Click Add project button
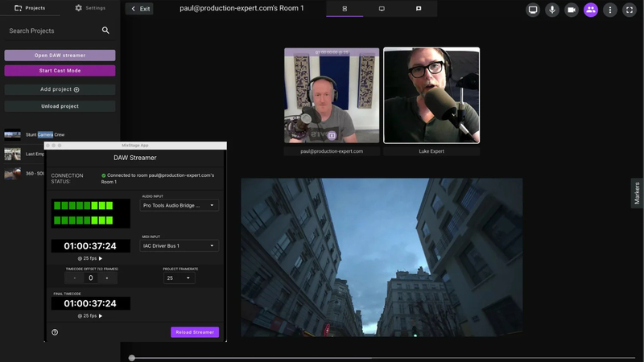644x362 pixels. (x=60, y=89)
